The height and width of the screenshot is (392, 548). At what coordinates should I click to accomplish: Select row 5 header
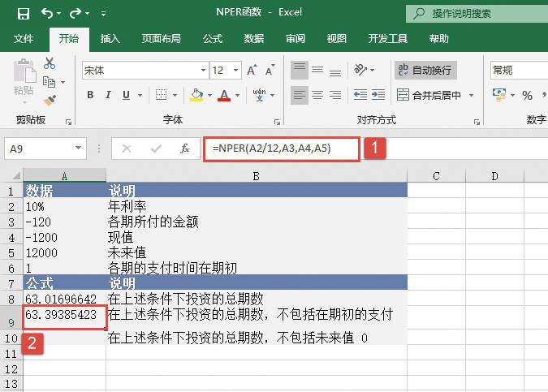coord(11,253)
